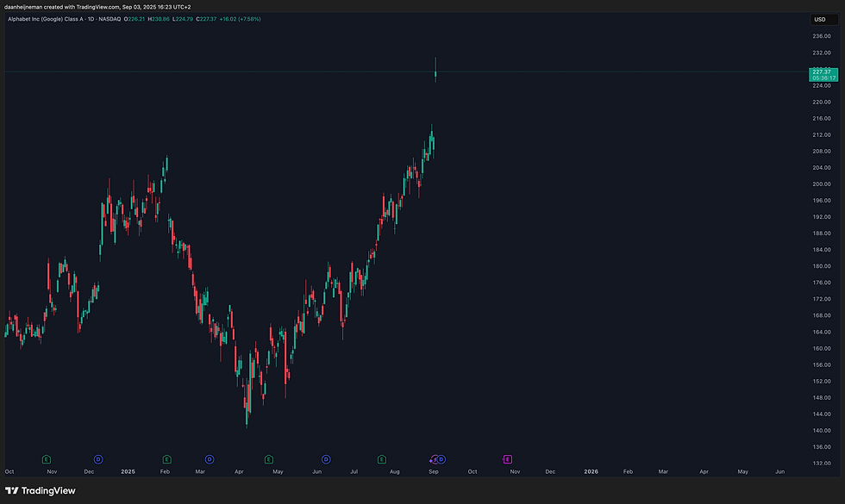
Task: Open the dividend marker above Mar
Action: 210,459
